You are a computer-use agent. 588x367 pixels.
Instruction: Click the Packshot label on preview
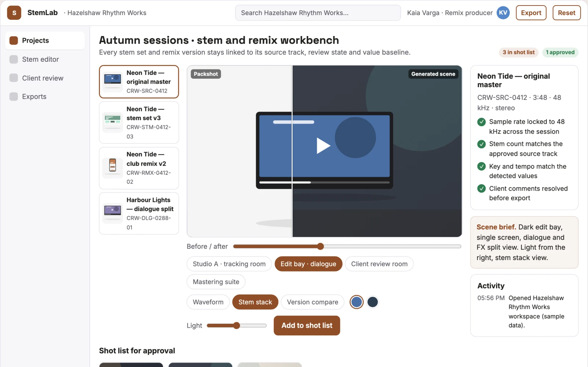(206, 74)
